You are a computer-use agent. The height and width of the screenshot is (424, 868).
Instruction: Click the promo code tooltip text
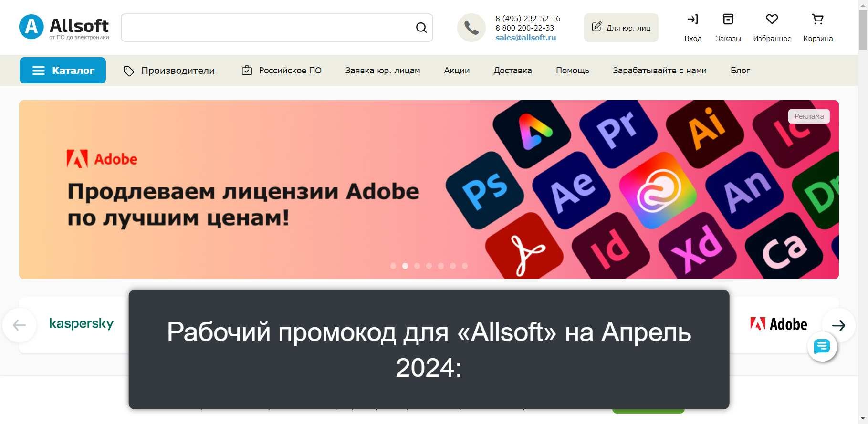[429, 350]
